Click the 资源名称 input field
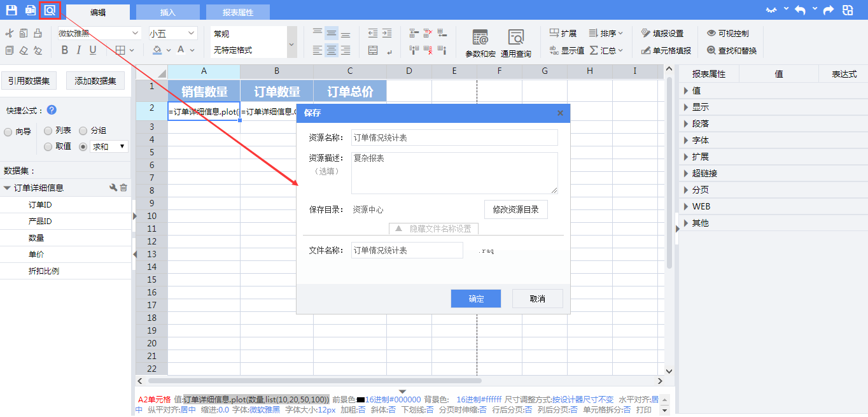 (454, 138)
